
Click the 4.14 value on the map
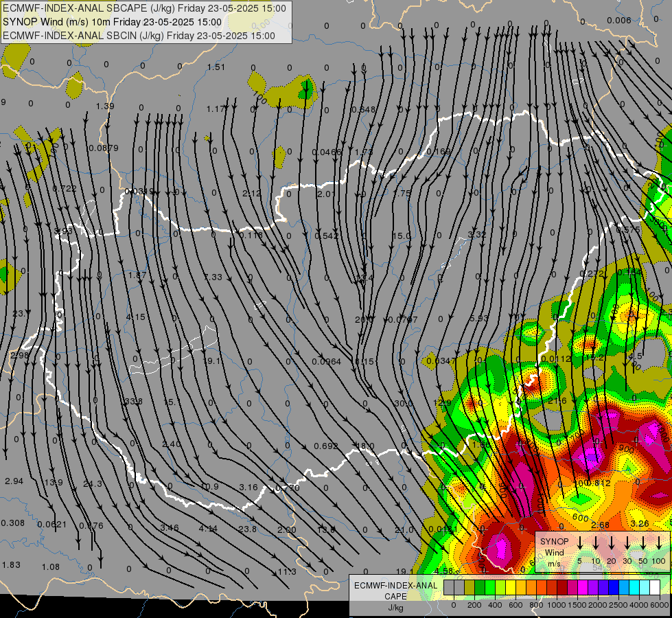click(x=208, y=528)
